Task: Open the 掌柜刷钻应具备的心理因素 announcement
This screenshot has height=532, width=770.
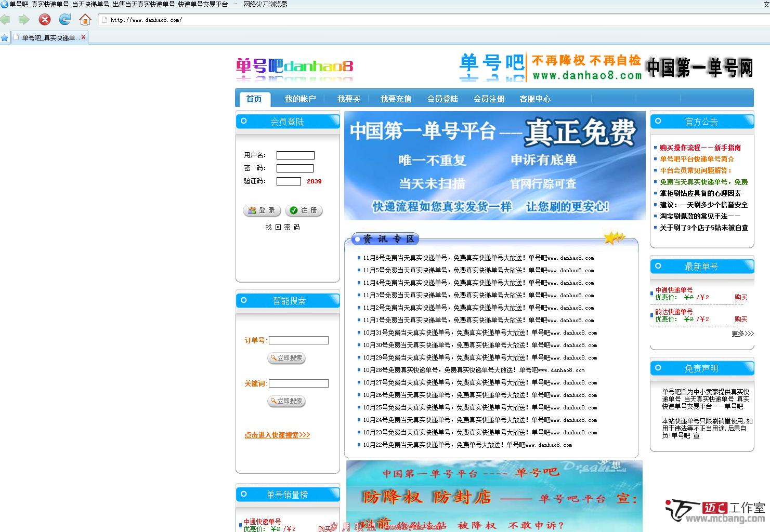Action: coord(700,193)
